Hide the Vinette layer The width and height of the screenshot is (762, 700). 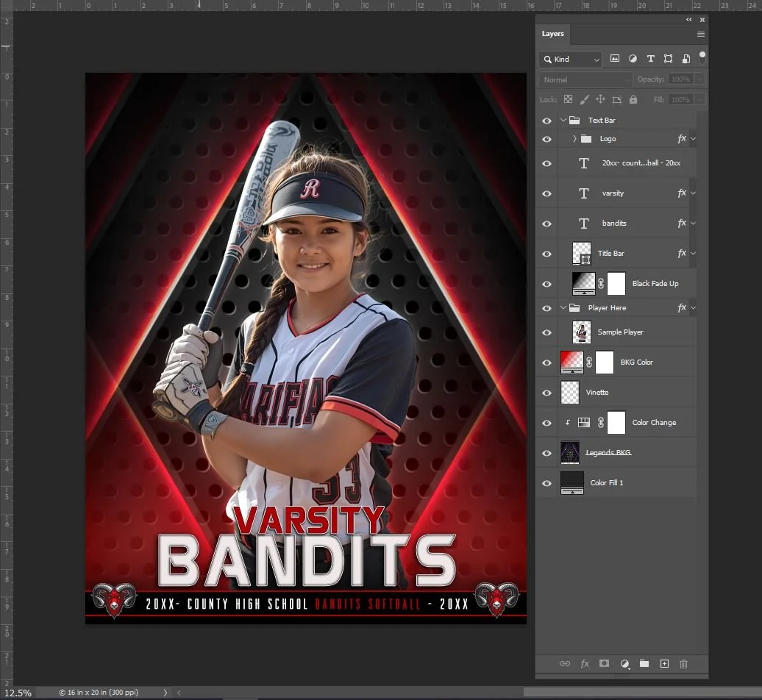pos(546,393)
